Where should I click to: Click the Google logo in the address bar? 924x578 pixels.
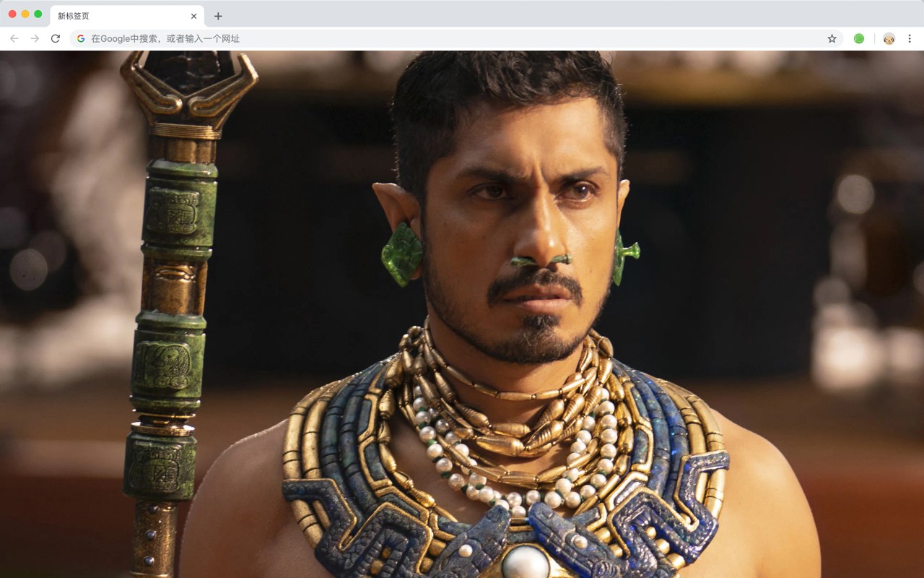tap(81, 38)
